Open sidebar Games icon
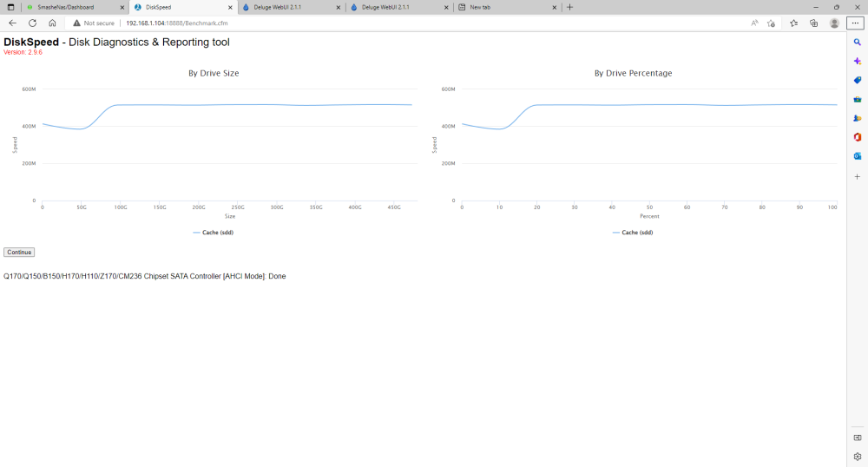The width and height of the screenshot is (868, 467). coord(858,118)
